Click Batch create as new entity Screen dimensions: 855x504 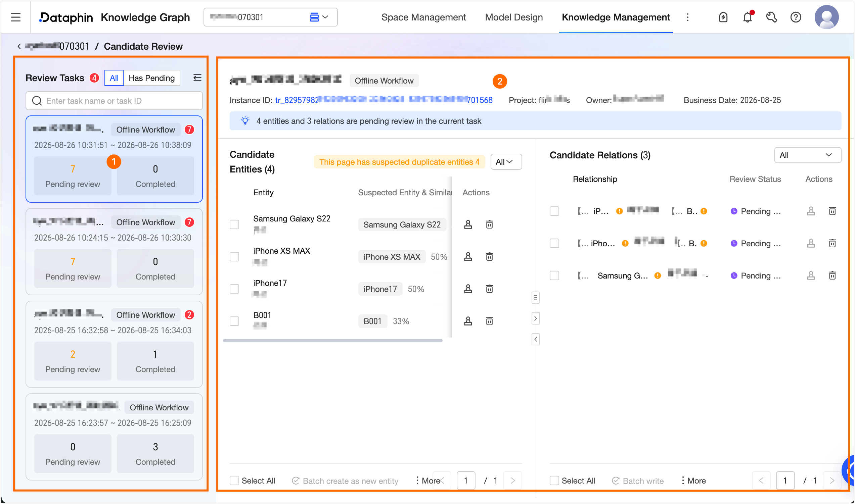click(345, 481)
